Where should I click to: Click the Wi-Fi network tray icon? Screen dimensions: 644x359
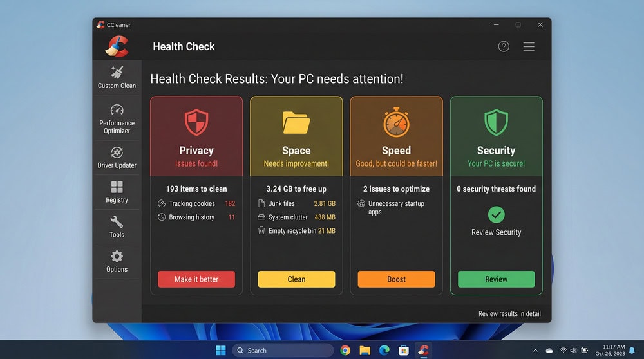(563, 351)
